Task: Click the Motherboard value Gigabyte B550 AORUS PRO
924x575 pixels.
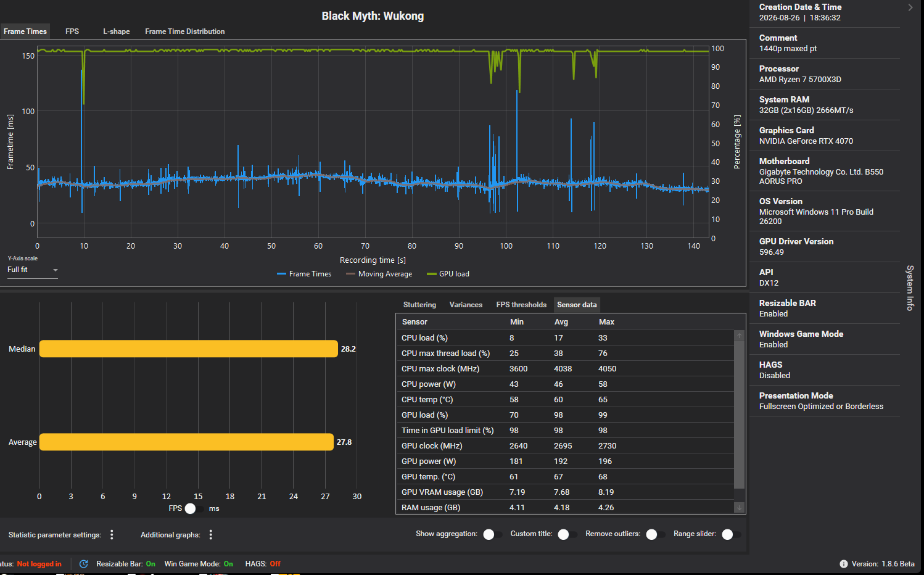Action: (x=821, y=176)
